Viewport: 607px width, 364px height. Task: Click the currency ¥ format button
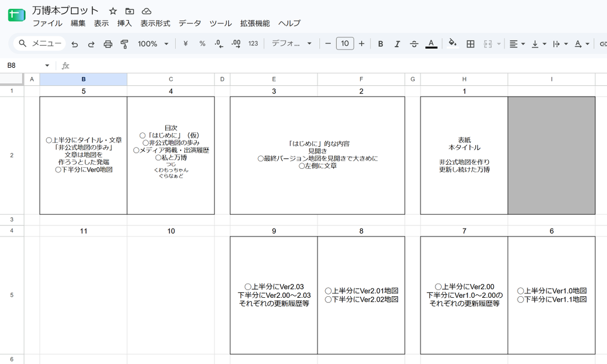click(x=185, y=44)
